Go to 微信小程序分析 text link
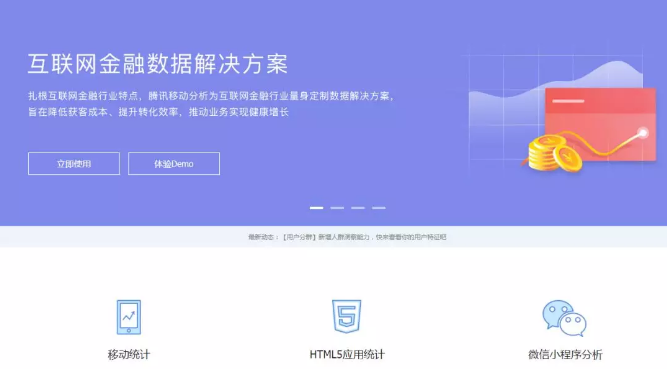Viewport: 667px width, 369px height. tap(565, 354)
